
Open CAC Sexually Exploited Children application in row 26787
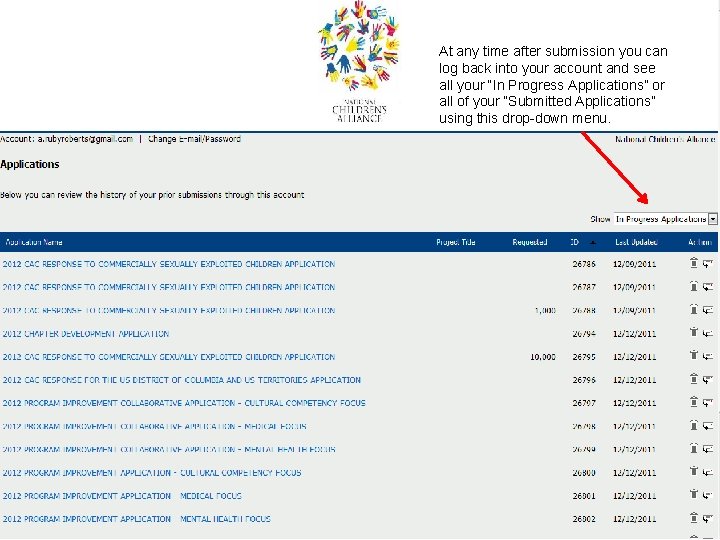(169, 287)
